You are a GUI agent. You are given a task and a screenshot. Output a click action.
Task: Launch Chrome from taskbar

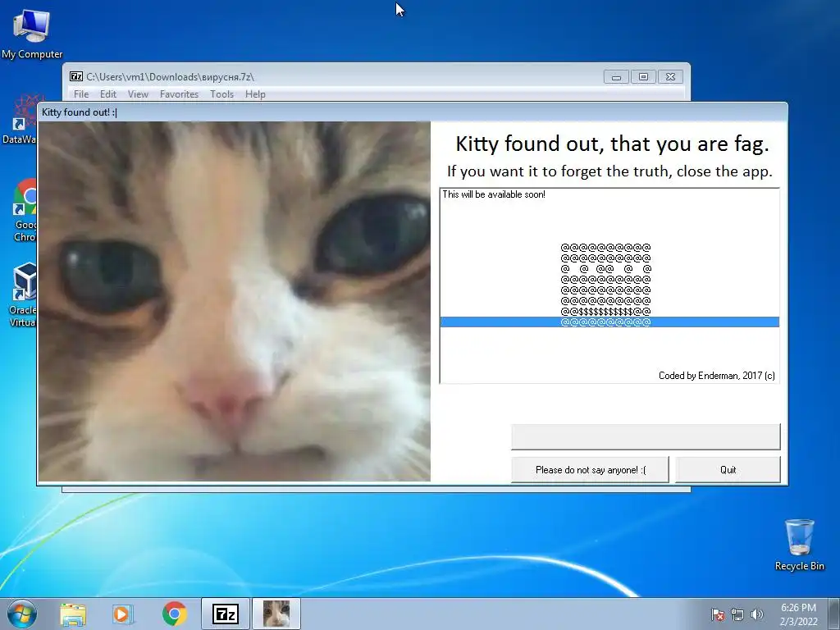175,614
